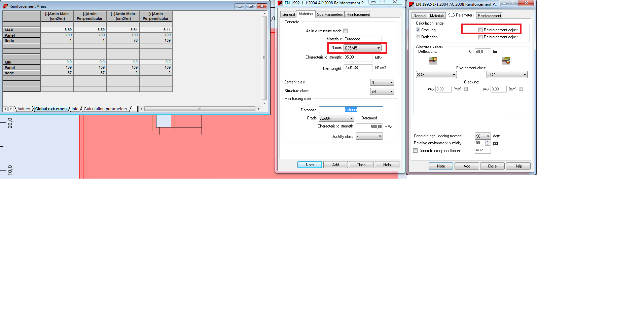Click the Materials dialog title bar icon
The height and width of the screenshot is (335, 644).
point(280,3)
